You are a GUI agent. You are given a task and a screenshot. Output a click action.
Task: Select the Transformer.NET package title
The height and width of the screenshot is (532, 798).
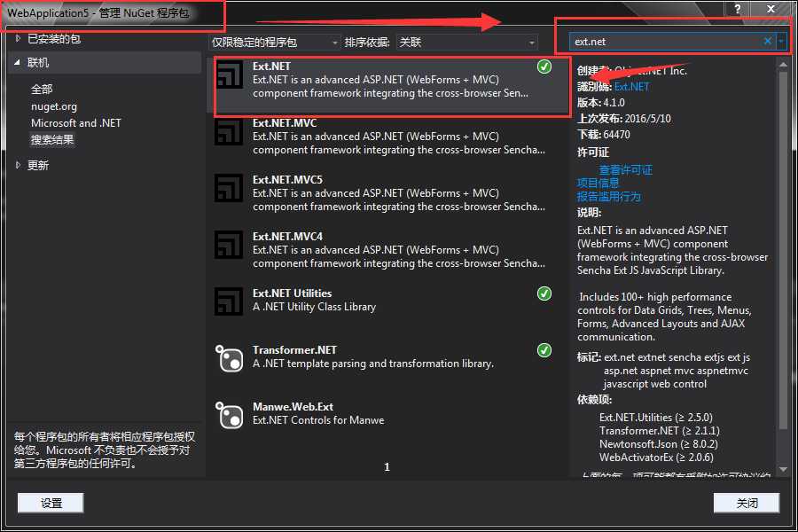[294, 350]
